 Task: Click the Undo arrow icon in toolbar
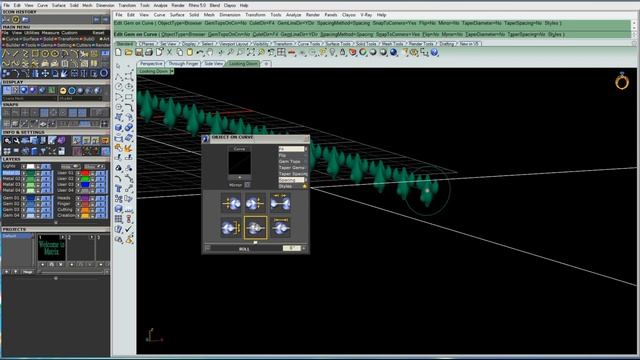coord(200,52)
